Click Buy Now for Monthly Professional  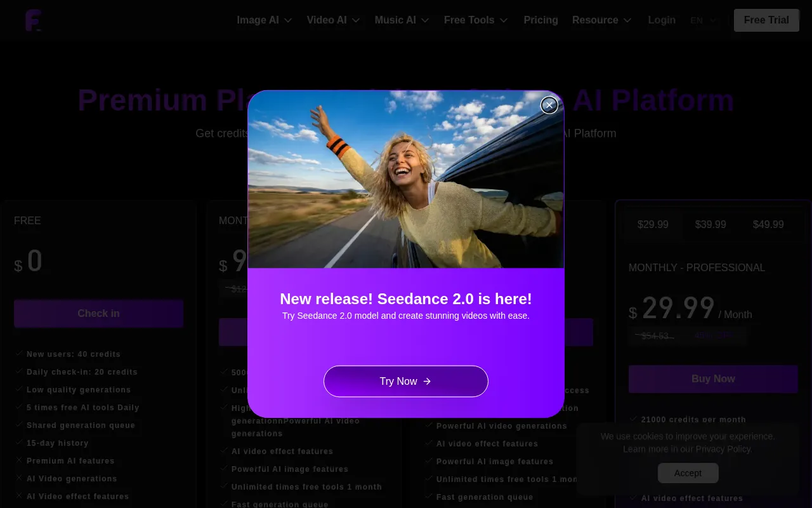coord(713,379)
